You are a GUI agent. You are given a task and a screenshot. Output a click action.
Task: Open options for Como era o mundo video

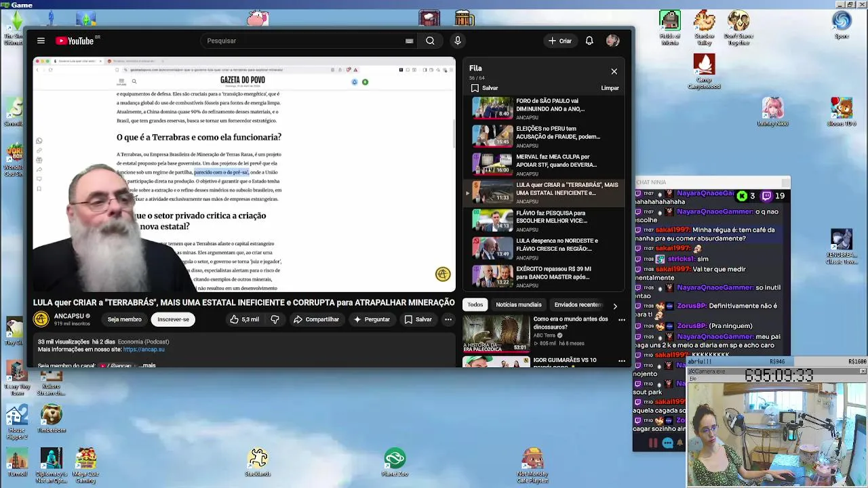pos(621,320)
